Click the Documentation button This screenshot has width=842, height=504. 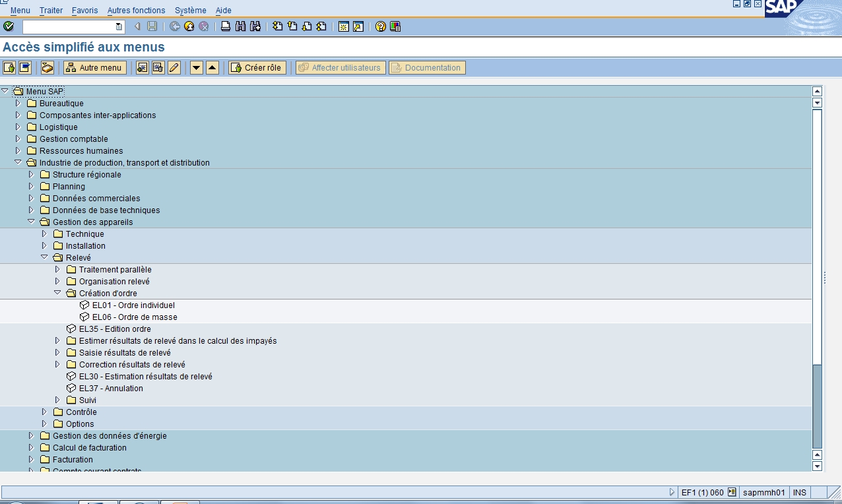(x=427, y=67)
